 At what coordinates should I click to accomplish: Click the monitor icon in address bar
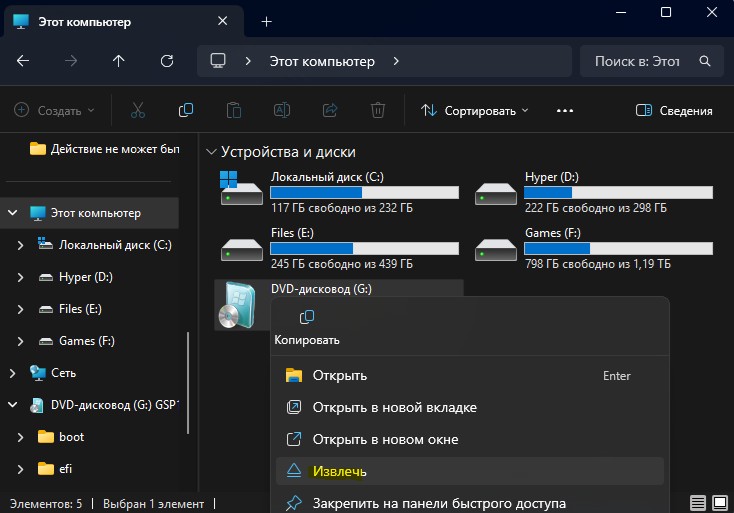[218, 61]
